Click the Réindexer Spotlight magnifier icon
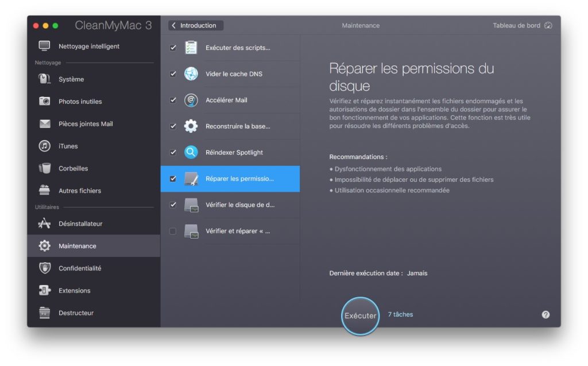The height and width of the screenshot is (366, 588). tap(191, 153)
